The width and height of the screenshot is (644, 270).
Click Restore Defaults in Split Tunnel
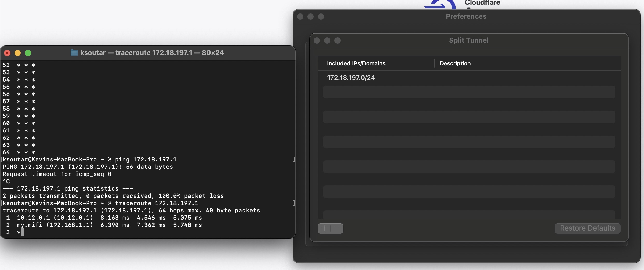(587, 228)
